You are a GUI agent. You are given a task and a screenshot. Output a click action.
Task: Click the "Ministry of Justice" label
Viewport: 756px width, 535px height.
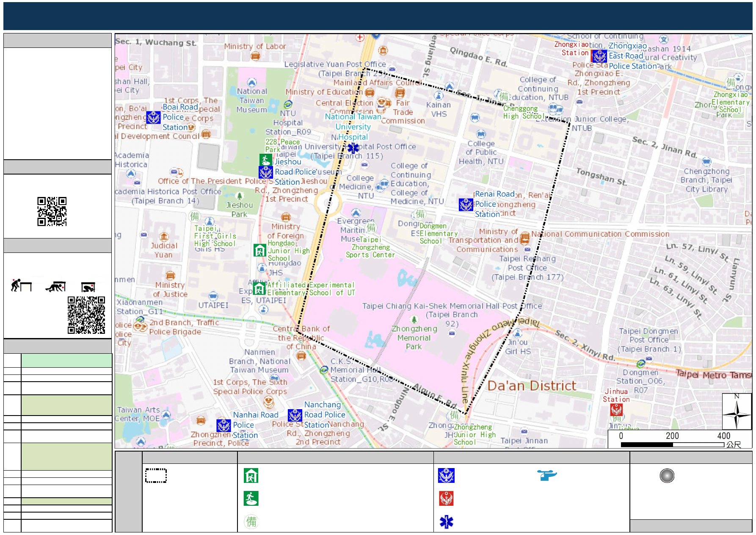click(x=170, y=290)
